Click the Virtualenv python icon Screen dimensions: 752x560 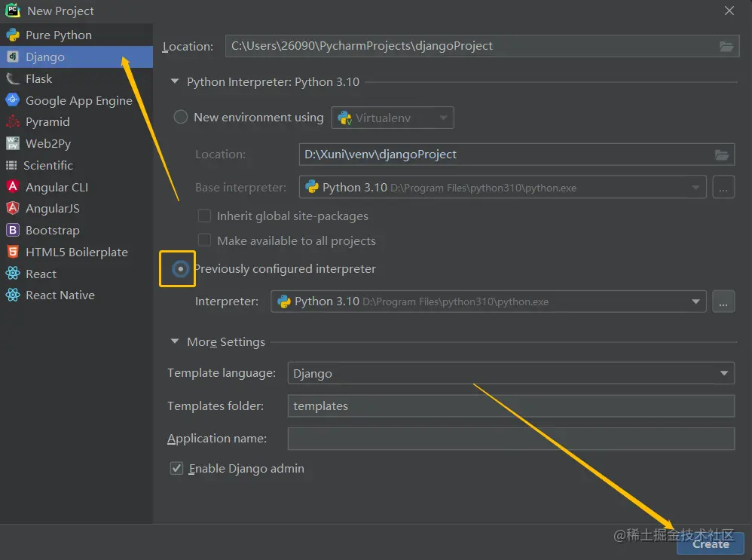[345, 118]
